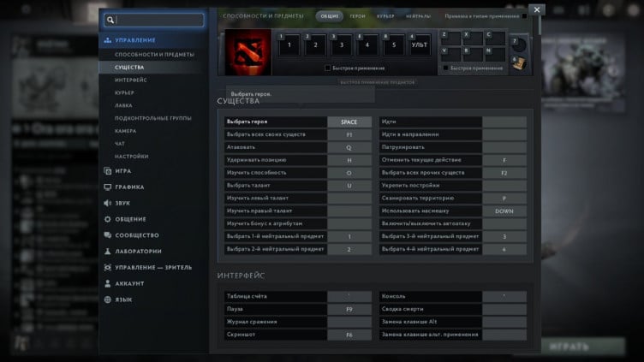Collapse the Управление section in sidebar
Image resolution: width=644 pixels, height=362 pixels.
point(134,40)
